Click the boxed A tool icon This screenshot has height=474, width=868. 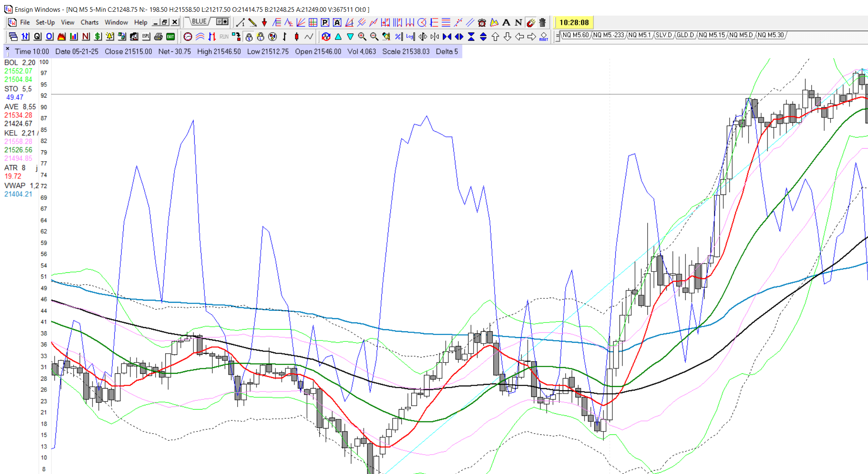[337, 23]
